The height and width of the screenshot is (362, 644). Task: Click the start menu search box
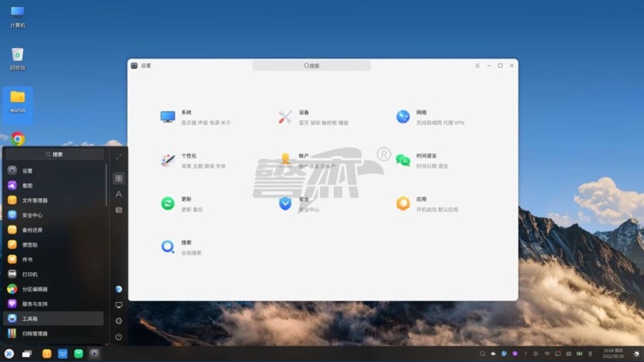(54, 154)
